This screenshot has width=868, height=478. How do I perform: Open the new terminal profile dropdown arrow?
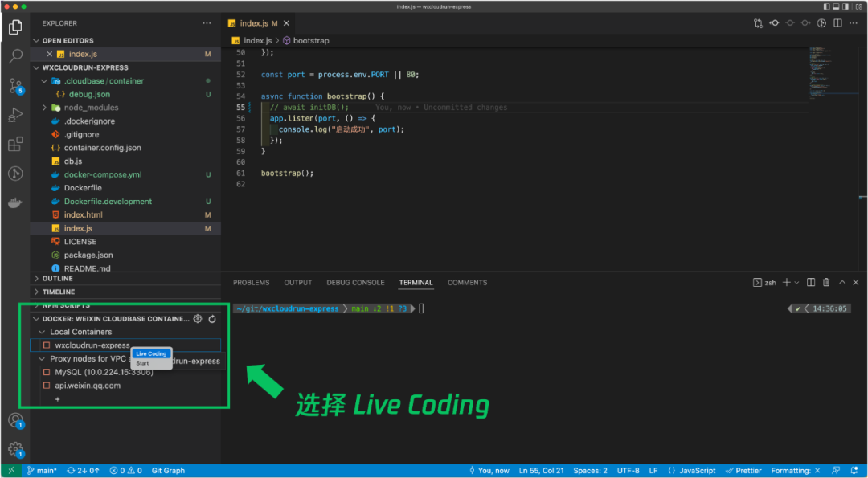[x=796, y=283]
